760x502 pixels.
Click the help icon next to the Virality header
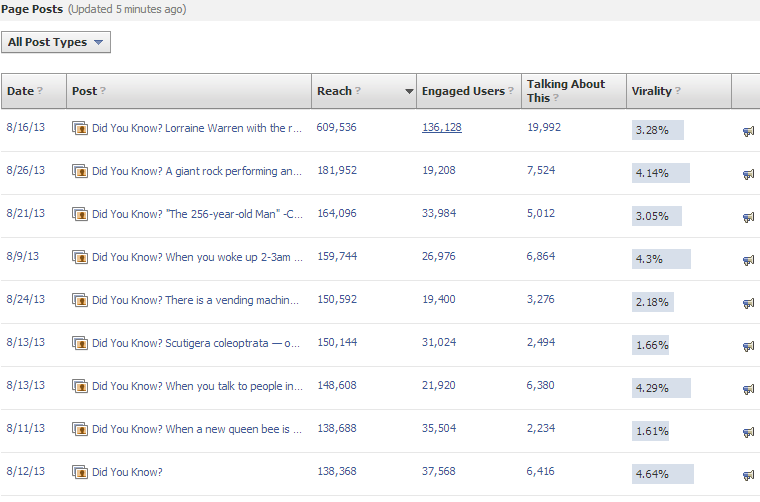(678, 90)
